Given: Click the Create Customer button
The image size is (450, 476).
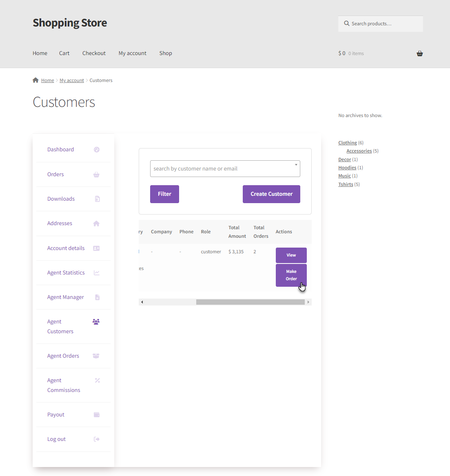Looking at the screenshot, I should pos(271,194).
